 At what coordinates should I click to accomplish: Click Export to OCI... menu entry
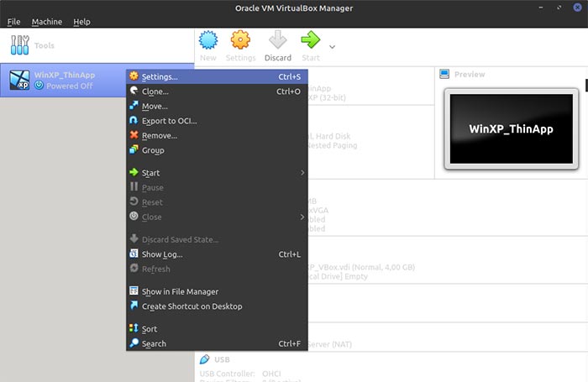(217, 121)
